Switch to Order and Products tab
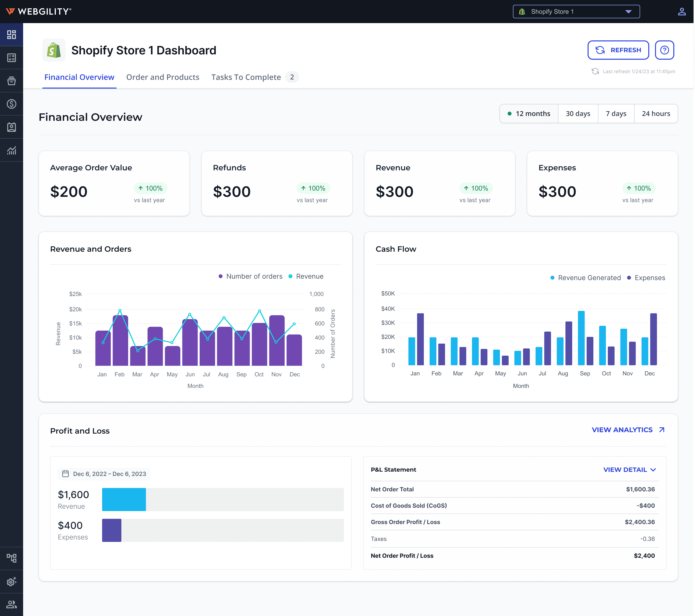The width and height of the screenshot is (695, 616). pos(163,77)
